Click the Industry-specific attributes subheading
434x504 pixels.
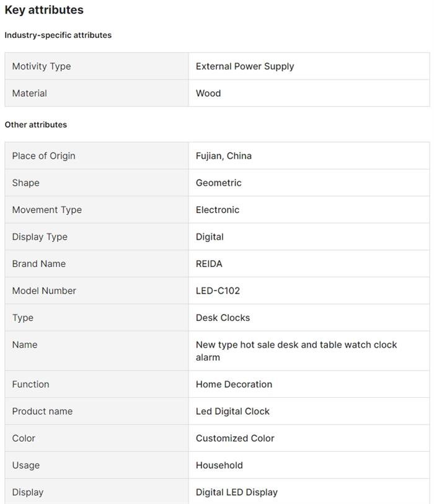pos(58,35)
